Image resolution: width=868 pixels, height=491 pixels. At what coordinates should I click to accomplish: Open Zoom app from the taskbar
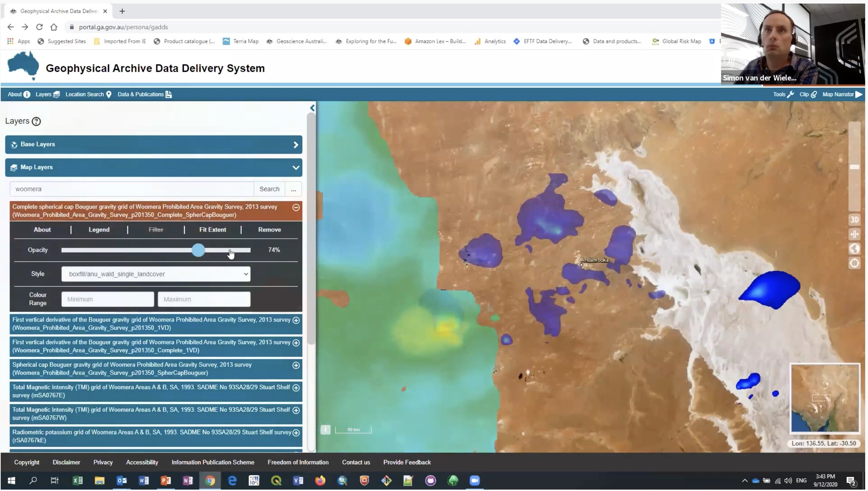pyautogui.click(x=474, y=480)
